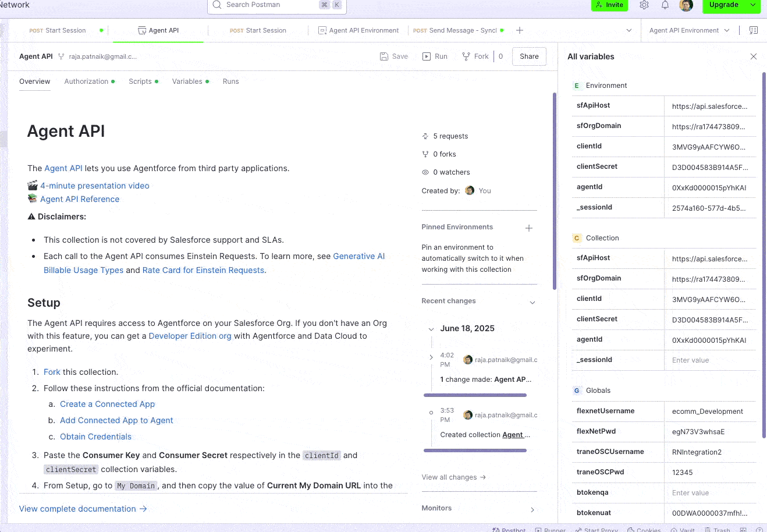Screen dimensions: 767x532
Task: Click the Collection scope badge C
Action: [x=577, y=238]
